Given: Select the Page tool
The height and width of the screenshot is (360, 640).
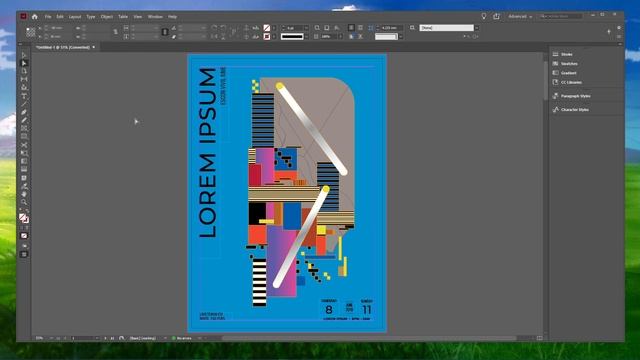Looking at the screenshot, I should coord(24,71).
